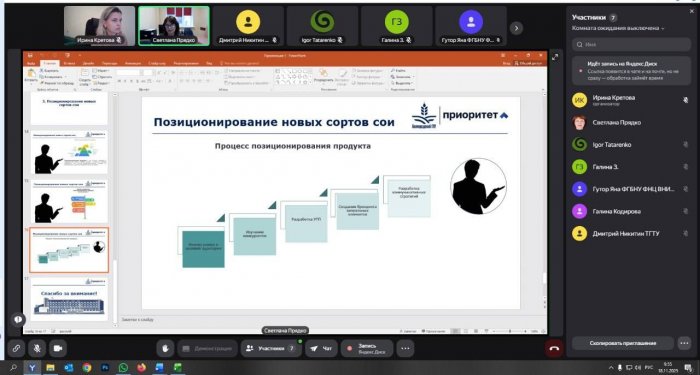Click Igor Tatarenko avatar tile
The width and height of the screenshot is (700, 375).
click(x=322, y=26)
